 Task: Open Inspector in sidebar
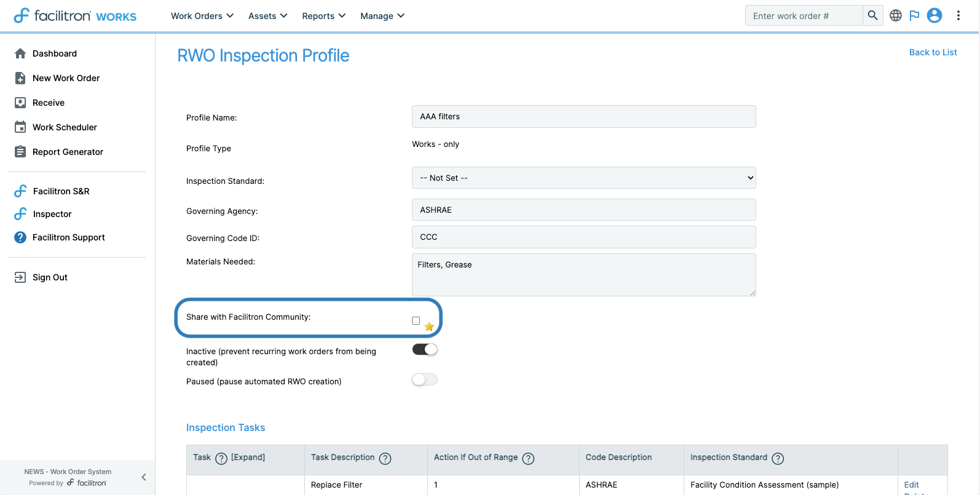click(52, 214)
